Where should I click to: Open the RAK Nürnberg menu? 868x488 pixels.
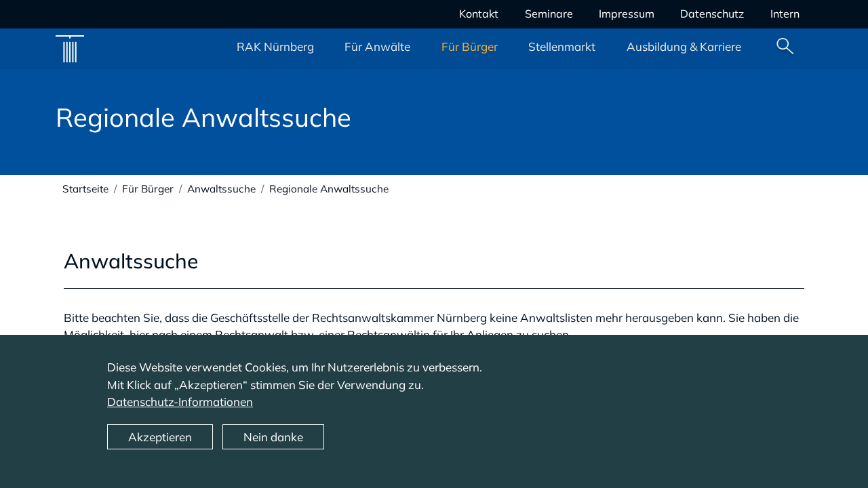(275, 47)
